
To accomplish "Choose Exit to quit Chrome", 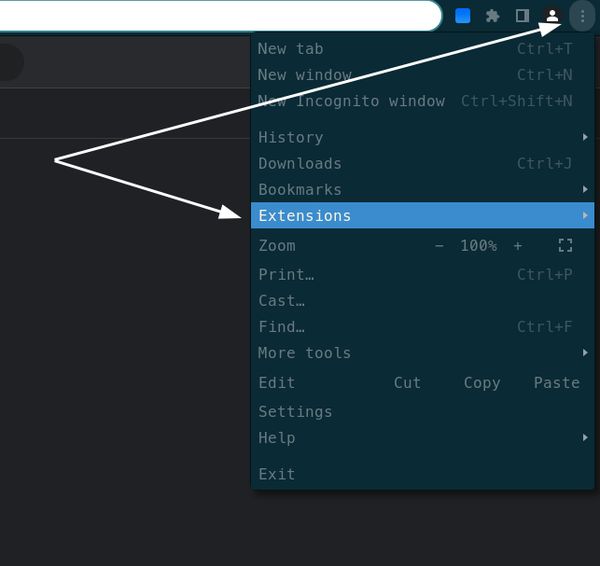I will pos(422,474).
